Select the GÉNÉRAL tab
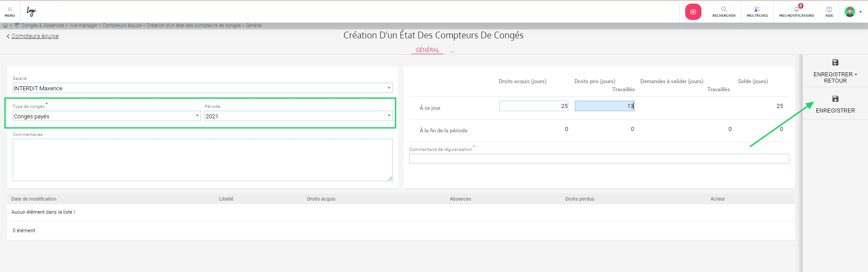 pyautogui.click(x=427, y=50)
